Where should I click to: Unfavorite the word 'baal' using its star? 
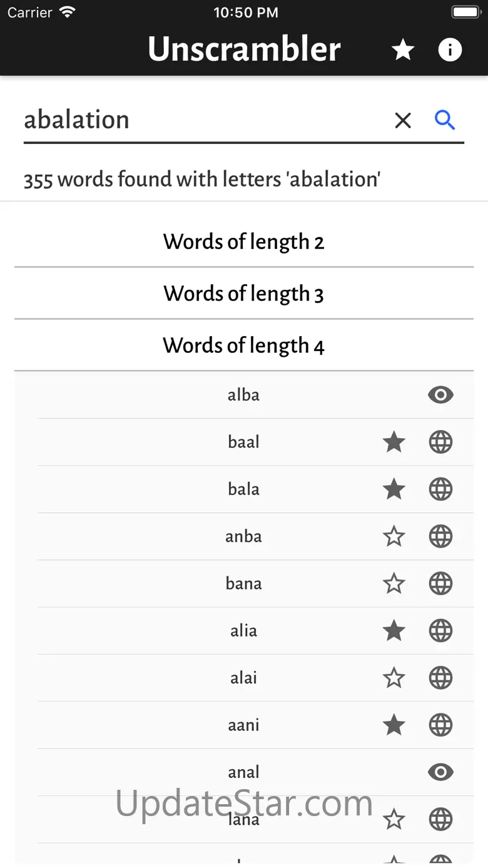394,442
